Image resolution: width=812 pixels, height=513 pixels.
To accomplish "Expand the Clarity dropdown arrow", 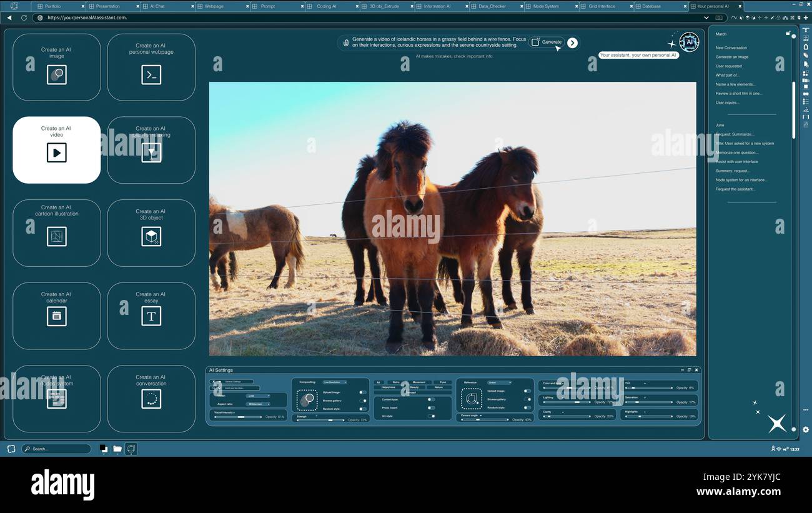I will [x=563, y=412].
